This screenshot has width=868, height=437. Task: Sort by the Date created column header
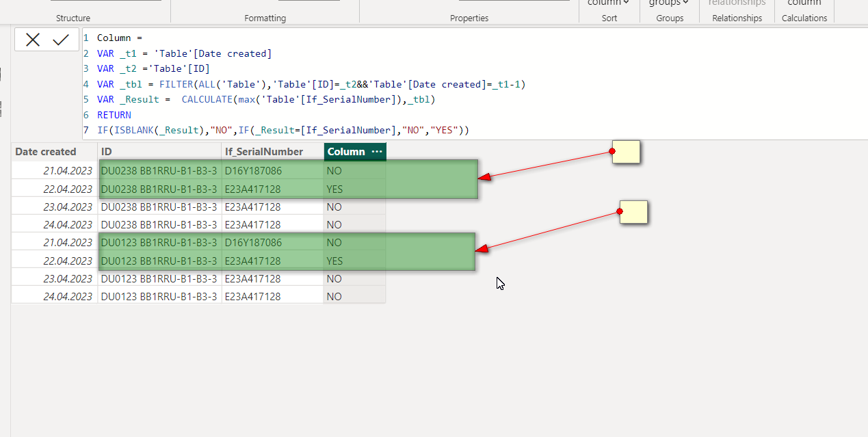(x=54, y=152)
